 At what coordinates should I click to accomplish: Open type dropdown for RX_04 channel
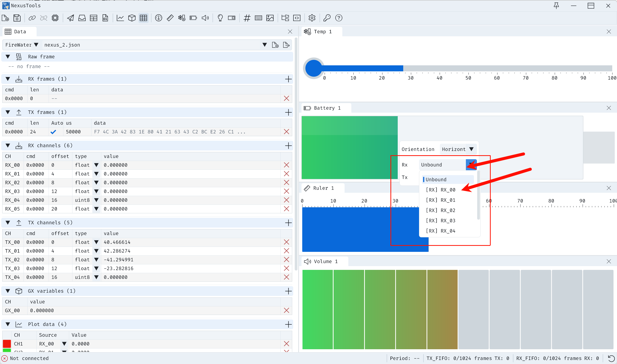coord(96,200)
